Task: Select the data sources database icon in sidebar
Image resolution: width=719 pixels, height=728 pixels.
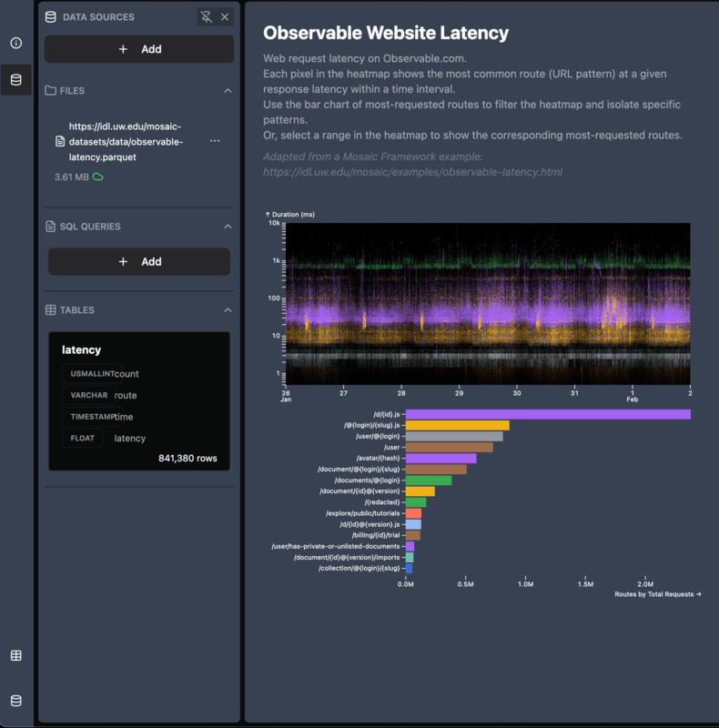Action: [x=16, y=80]
